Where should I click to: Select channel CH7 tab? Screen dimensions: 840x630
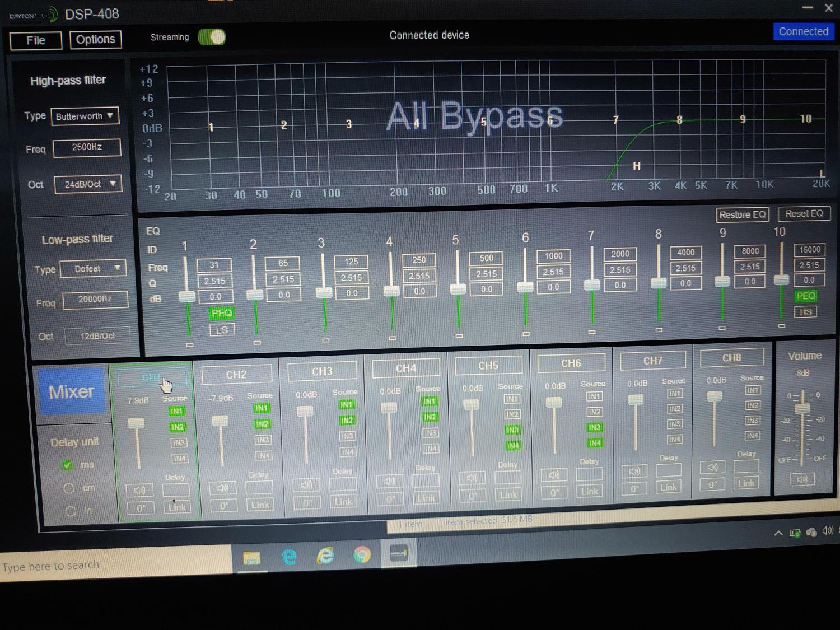[653, 361]
